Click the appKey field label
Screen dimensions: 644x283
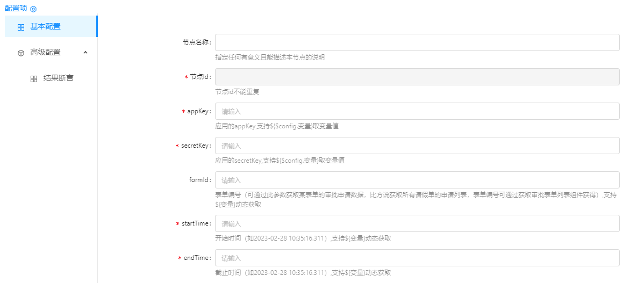click(198, 111)
